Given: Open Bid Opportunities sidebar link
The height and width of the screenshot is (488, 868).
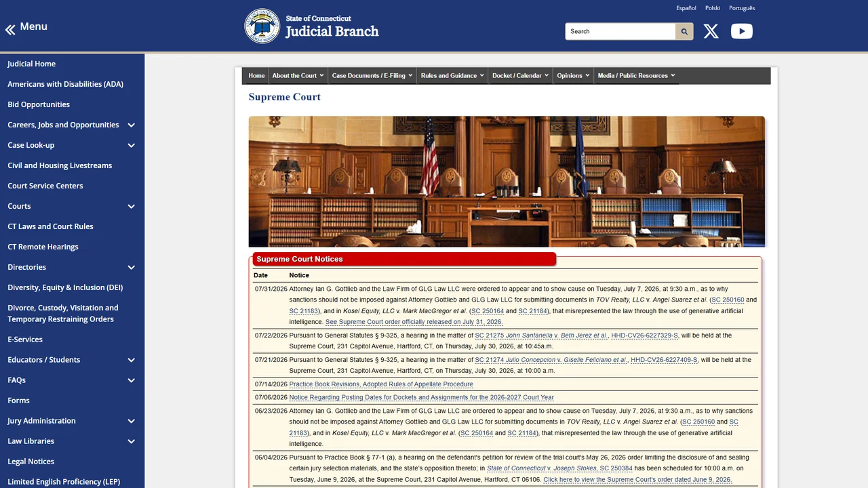Looking at the screenshot, I should (39, 104).
